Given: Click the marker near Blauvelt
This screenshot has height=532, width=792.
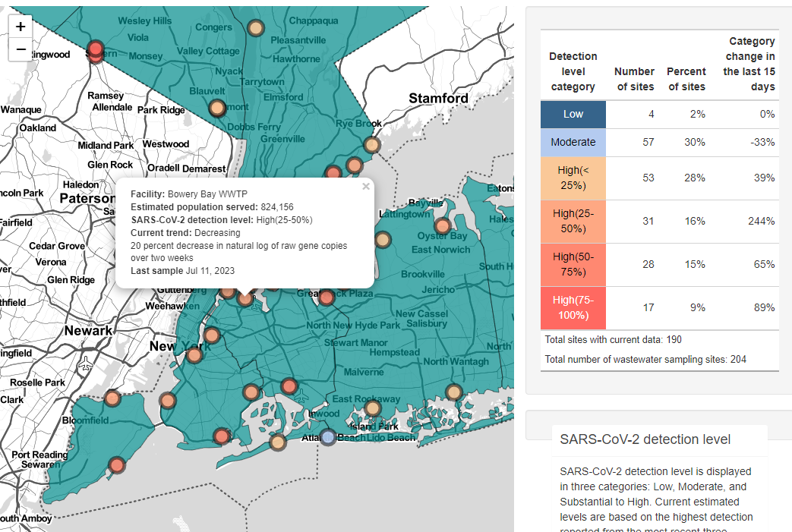Looking at the screenshot, I should (217, 108).
